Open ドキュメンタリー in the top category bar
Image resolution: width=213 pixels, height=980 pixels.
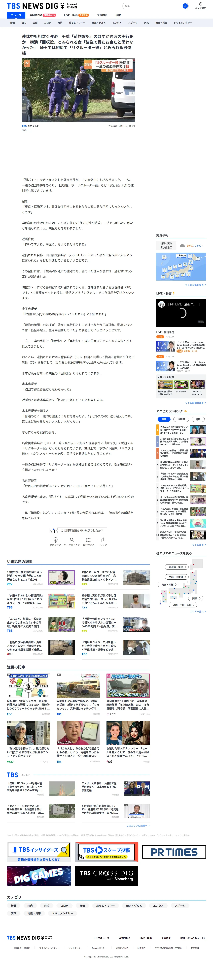(183, 23)
